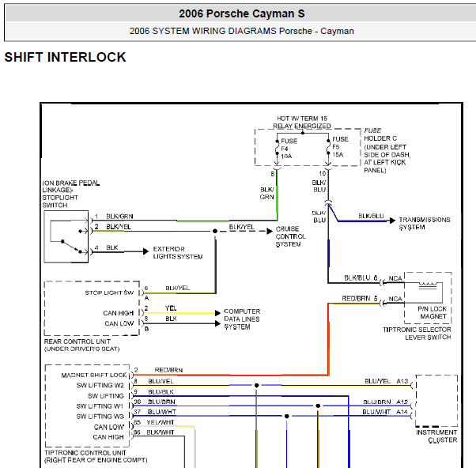
Task: Click the stoplight switch contact symbol box
Action: point(66,236)
